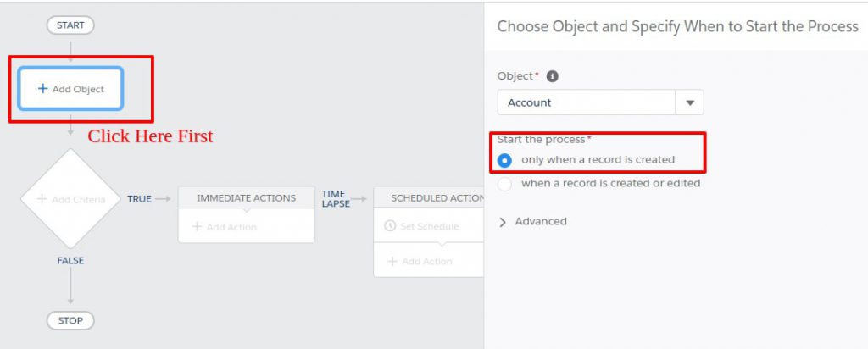
Task: Click Set Schedule in Scheduled Actions
Action: (428, 226)
